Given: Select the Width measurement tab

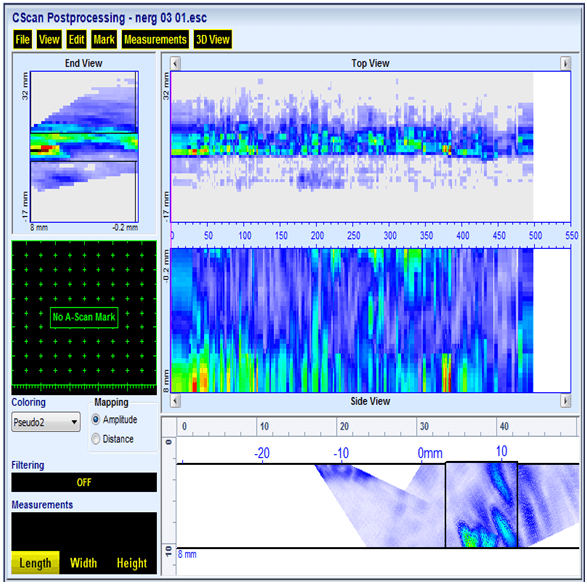Looking at the screenshot, I should [83, 563].
